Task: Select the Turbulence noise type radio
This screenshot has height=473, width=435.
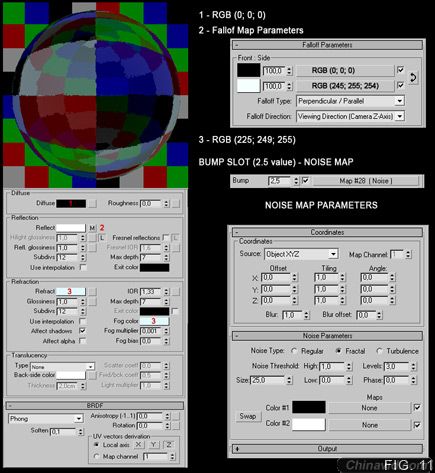Action: coord(379,351)
